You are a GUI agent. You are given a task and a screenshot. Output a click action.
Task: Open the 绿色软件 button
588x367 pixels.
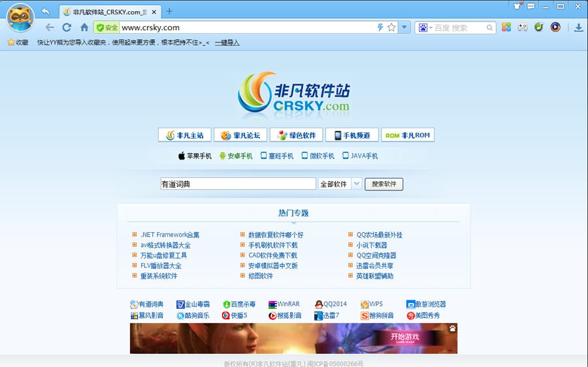pyautogui.click(x=296, y=135)
